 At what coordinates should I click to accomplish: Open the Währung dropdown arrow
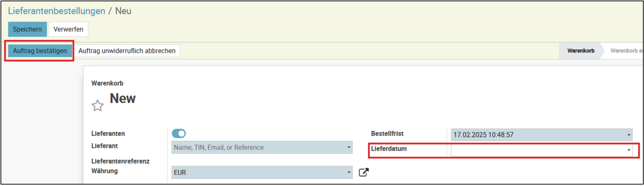(349, 172)
